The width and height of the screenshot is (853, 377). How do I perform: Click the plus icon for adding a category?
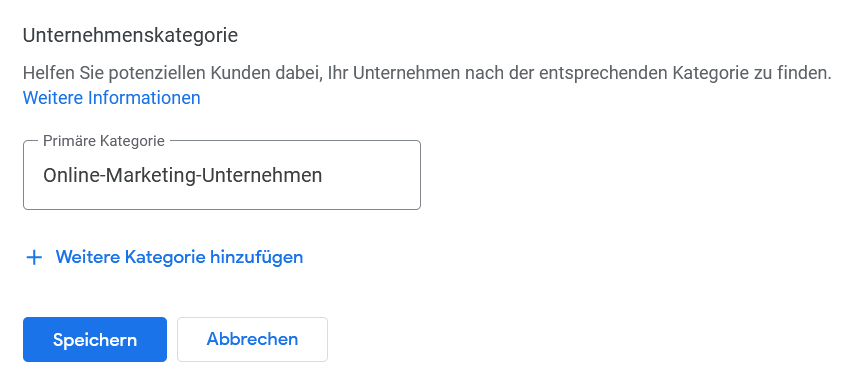tap(34, 257)
